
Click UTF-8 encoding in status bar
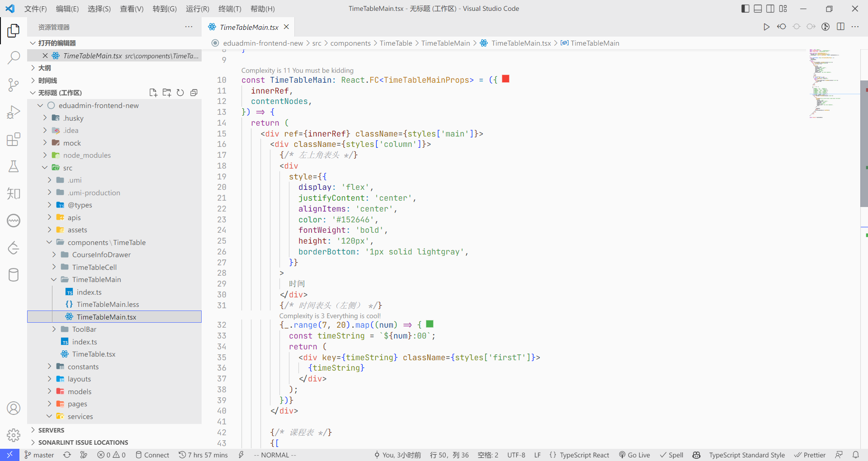pos(516,455)
